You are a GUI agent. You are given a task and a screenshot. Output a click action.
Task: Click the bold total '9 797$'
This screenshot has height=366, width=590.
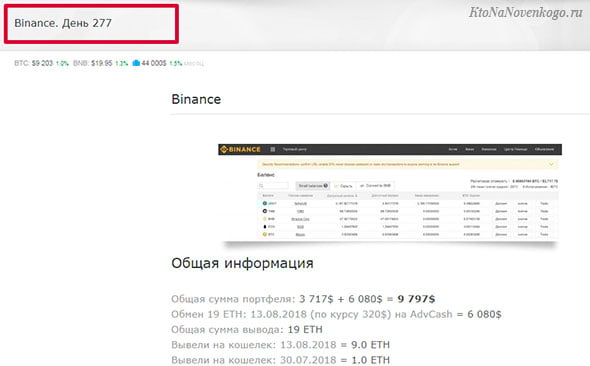(x=416, y=299)
